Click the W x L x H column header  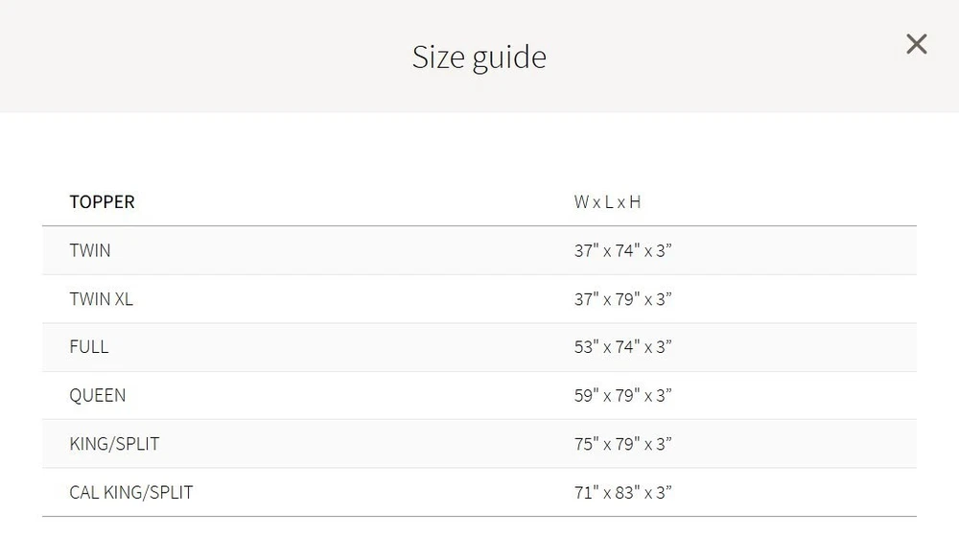tap(607, 202)
